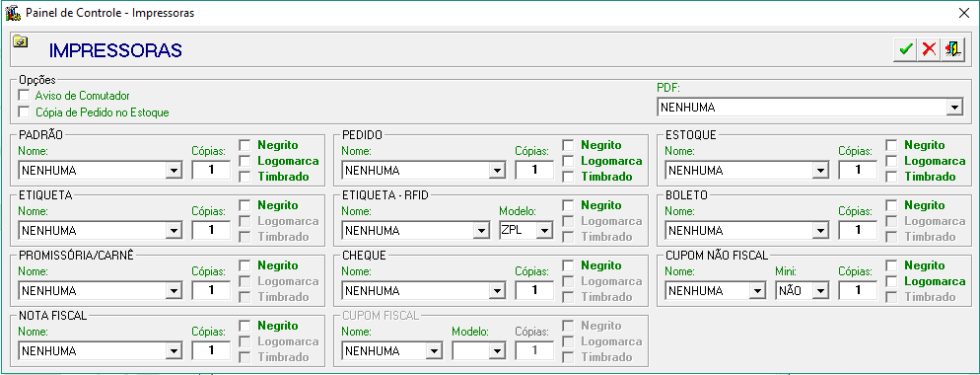
Task: Click the PROMISSÓRIA/CARNÊ Cópias field
Action: click(x=211, y=291)
